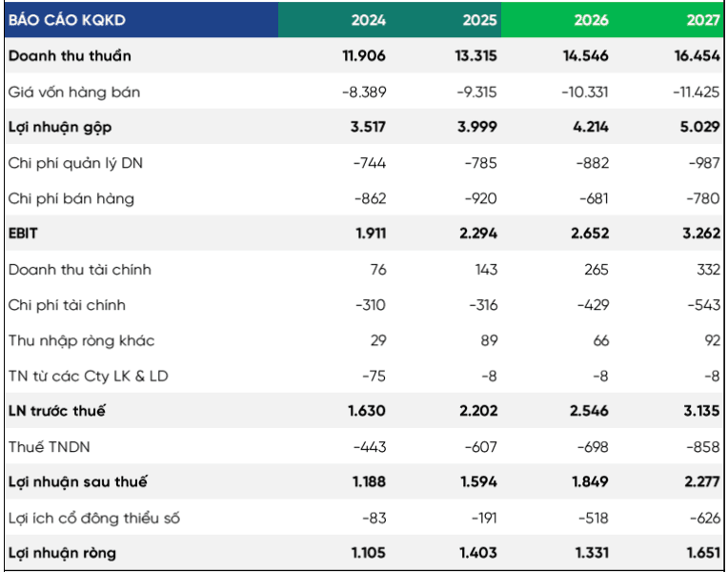
Task: Click the 'BÁO CÁO KQKD' table header
Action: [x=67, y=20]
